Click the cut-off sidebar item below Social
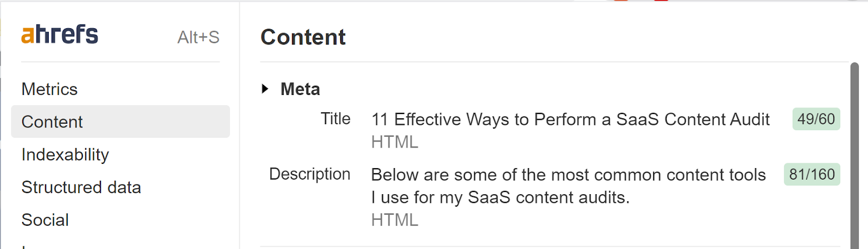Viewport: 868px width, 249px height. pyautogui.click(x=25, y=246)
